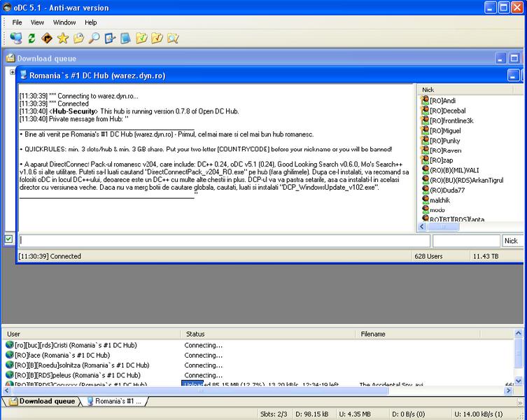The image size is (527, 420).
Task: Click the user icon beside [RO]Decebal
Action: [x=425, y=111]
